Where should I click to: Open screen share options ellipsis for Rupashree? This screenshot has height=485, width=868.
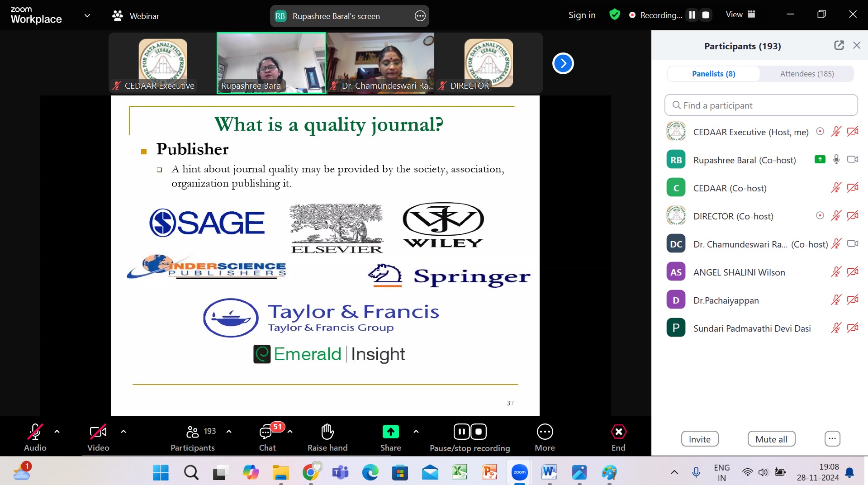pos(420,16)
